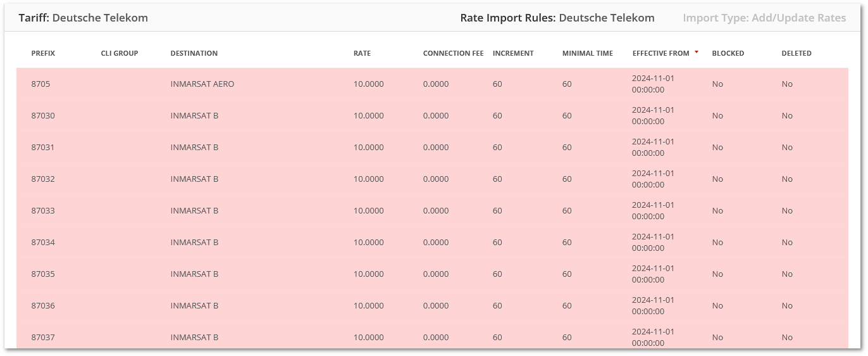This screenshot has width=868, height=356.
Task: Click the Destination column header
Action: 194,53
